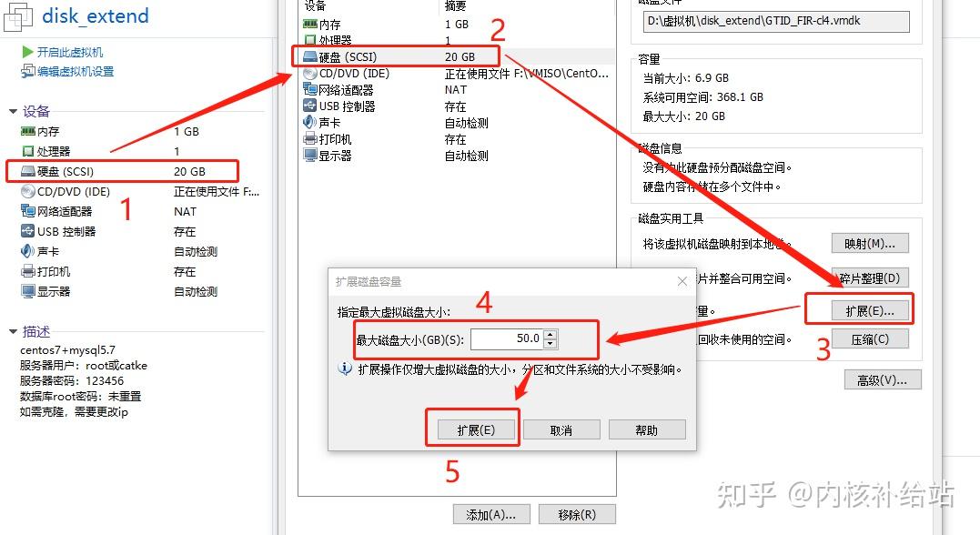
Task: Collapse the 描述 section in left panel
Action: pos(13,331)
